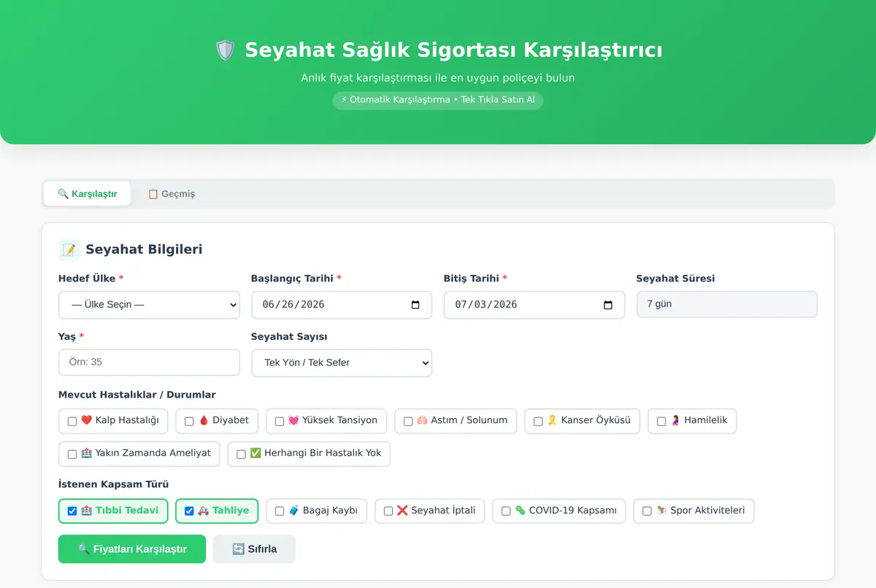Click the heart icon in Kalp Hastalığı
876x588 pixels.
86,420
